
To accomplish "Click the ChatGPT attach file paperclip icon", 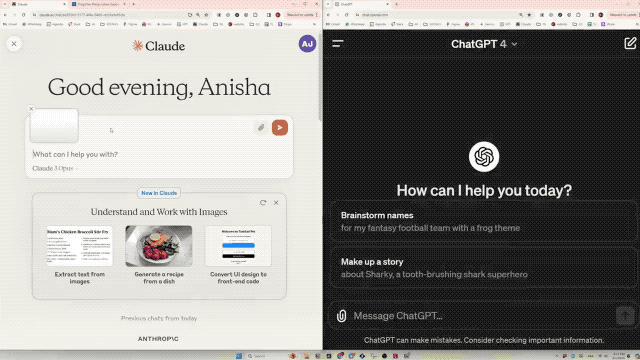I will click(x=341, y=316).
